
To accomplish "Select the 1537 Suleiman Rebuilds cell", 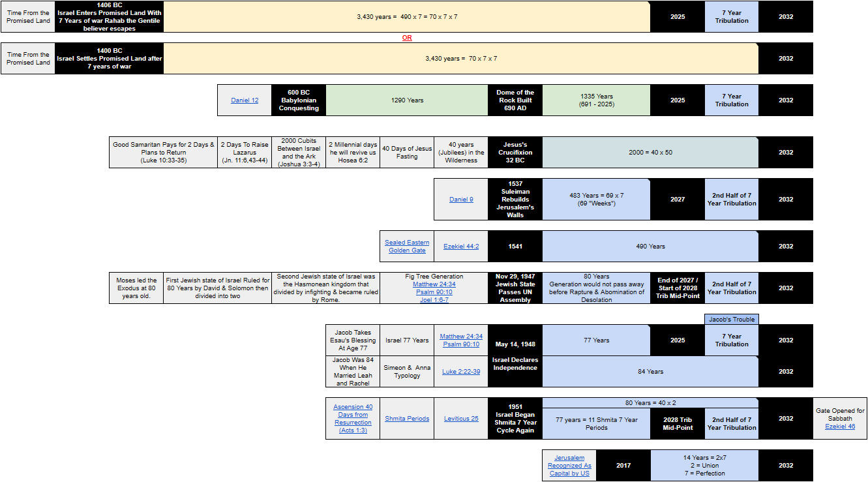I will [x=515, y=200].
